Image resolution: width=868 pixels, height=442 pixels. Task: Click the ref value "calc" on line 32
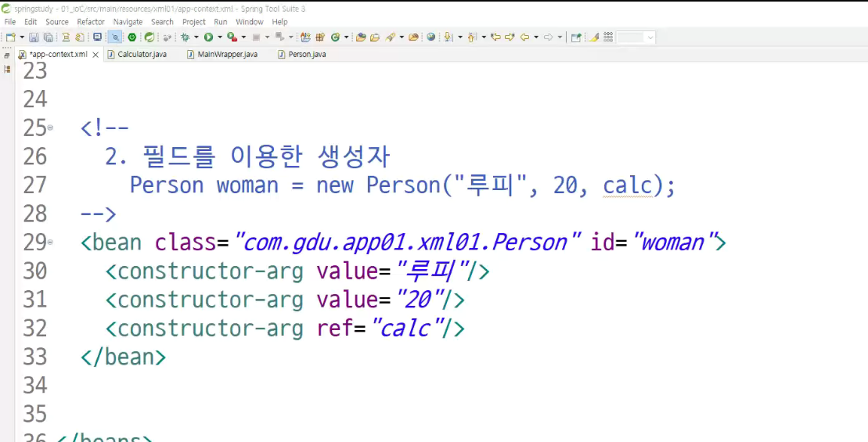tap(409, 328)
